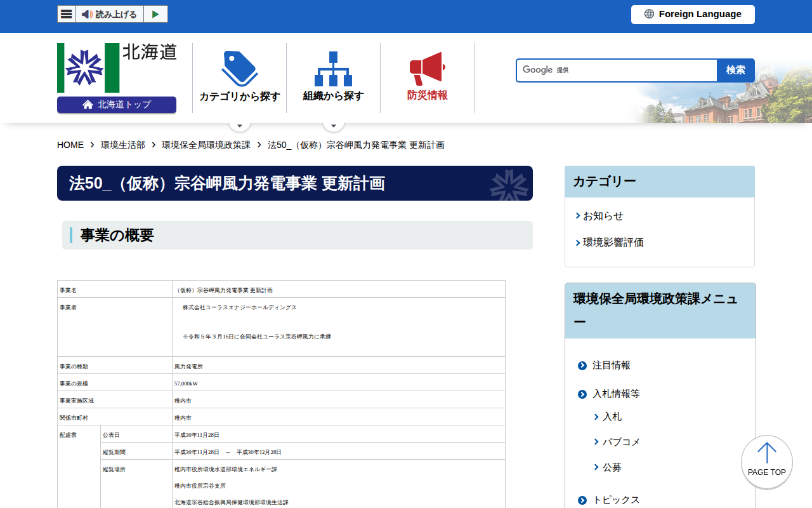This screenshot has width=812, height=508.
Task: Open 組織から探す organization chart icon
Action: click(x=333, y=69)
